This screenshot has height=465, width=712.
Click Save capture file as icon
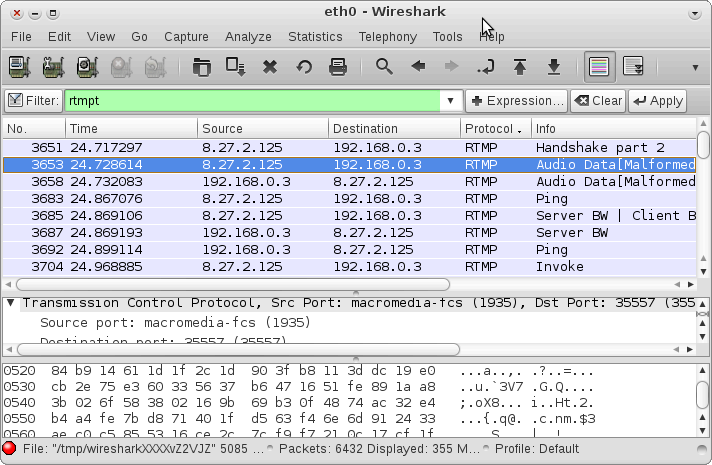click(236, 67)
